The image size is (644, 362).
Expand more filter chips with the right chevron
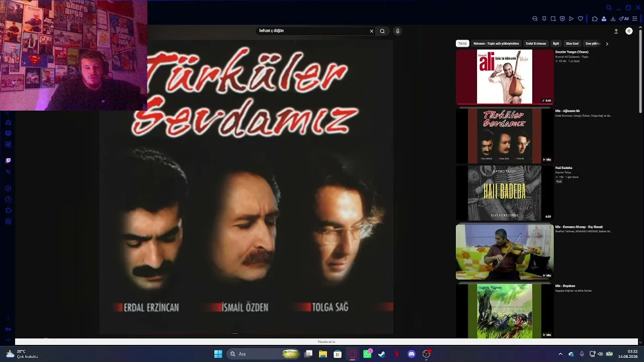pos(607,44)
